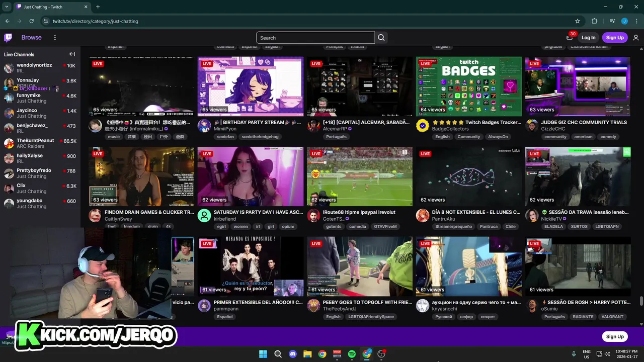This screenshot has height=362, width=644.
Task: Open Chrome extensions puzzle icon
Action: (594, 21)
